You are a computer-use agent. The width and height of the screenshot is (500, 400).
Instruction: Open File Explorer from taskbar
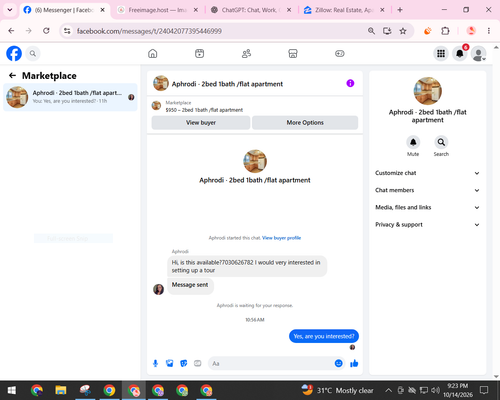[x=61, y=390]
